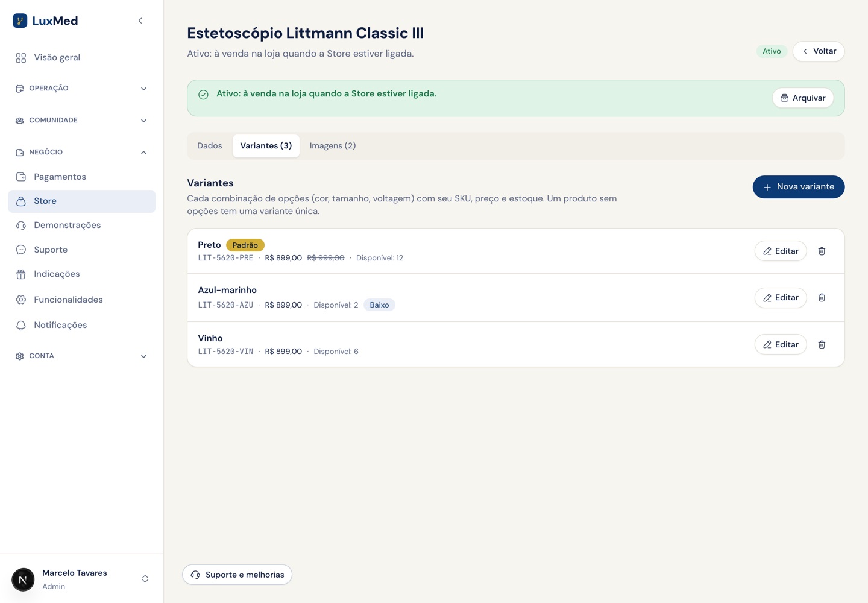Edit the Azul-marinho variant
868x603 pixels.
[781, 298]
